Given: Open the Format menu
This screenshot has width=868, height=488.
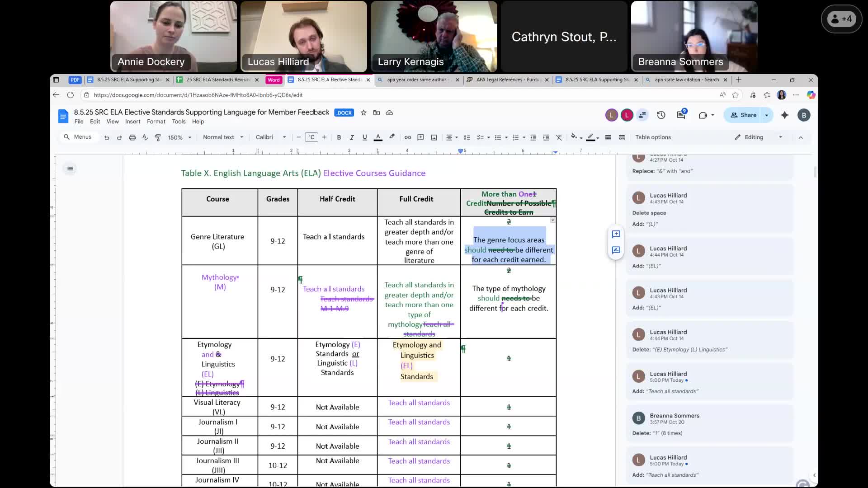Looking at the screenshot, I should pos(156,122).
